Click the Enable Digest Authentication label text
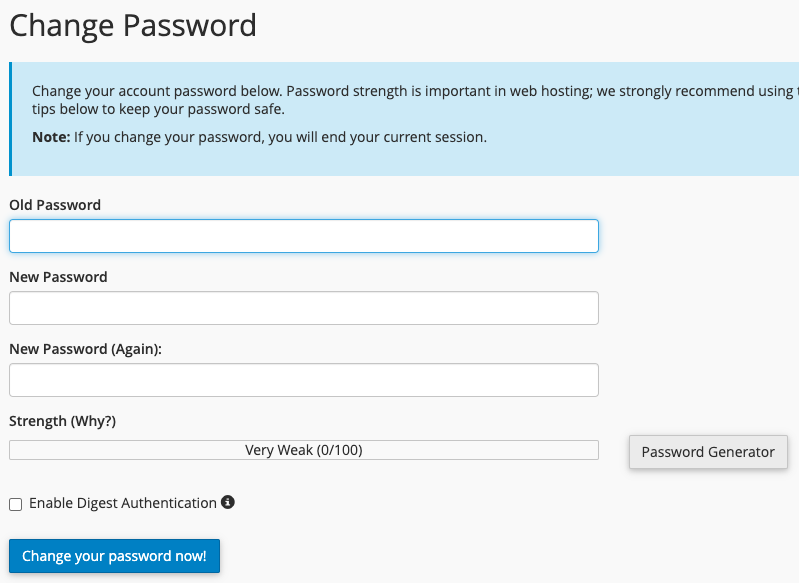This screenshot has height=583, width=799. point(123,503)
